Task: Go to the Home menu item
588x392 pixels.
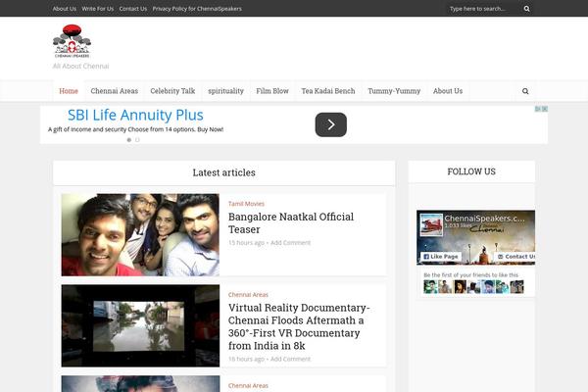Action: (69, 91)
